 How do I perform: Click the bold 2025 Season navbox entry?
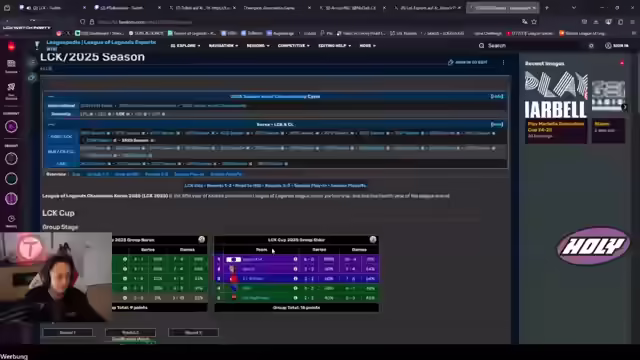135,140
